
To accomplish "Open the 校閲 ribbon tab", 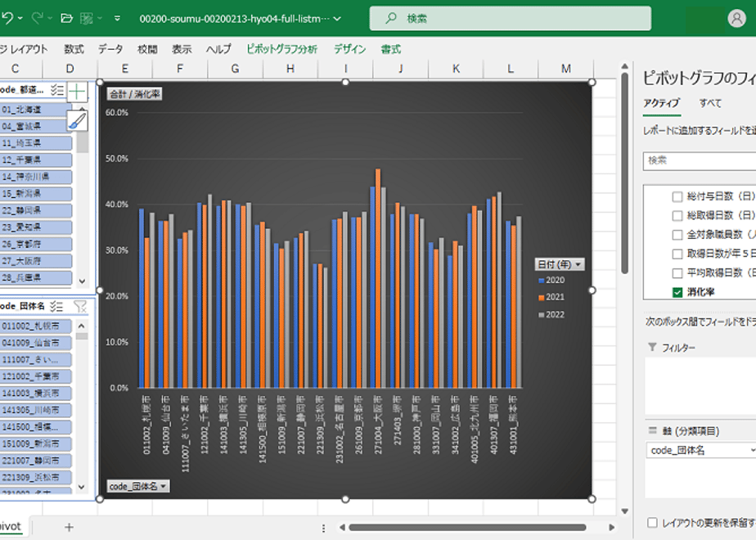I will pyautogui.click(x=147, y=49).
